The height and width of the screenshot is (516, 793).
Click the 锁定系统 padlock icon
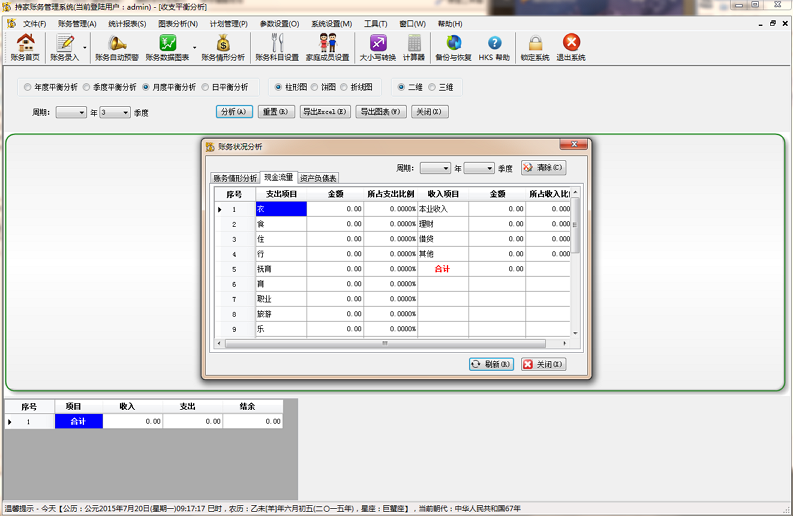[x=535, y=48]
